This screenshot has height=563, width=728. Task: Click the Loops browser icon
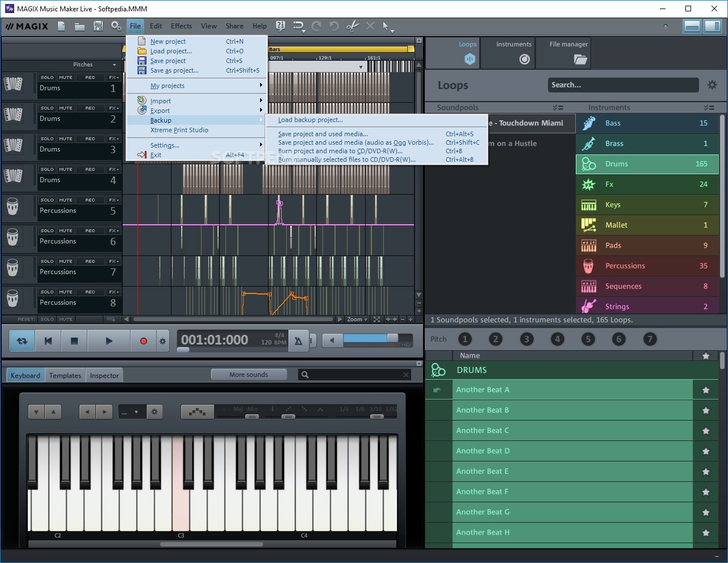[x=469, y=59]
